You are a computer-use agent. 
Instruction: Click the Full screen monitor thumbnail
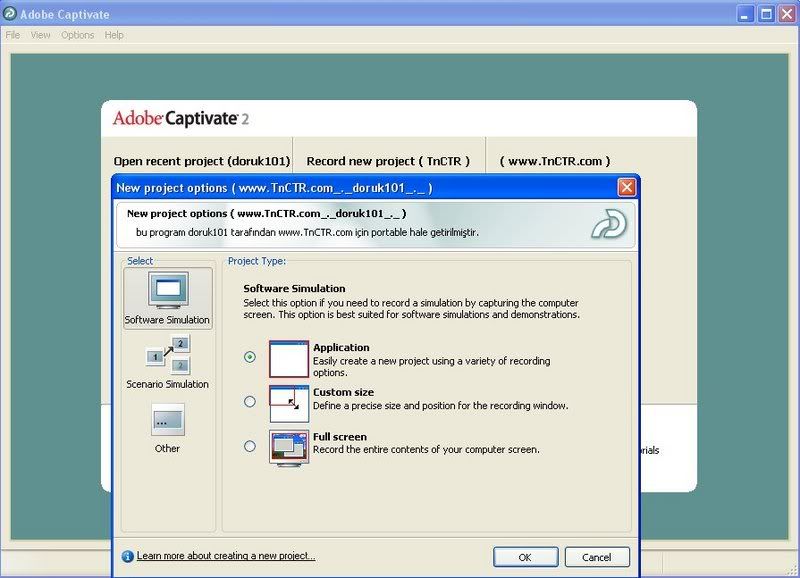tap(289, 448)
